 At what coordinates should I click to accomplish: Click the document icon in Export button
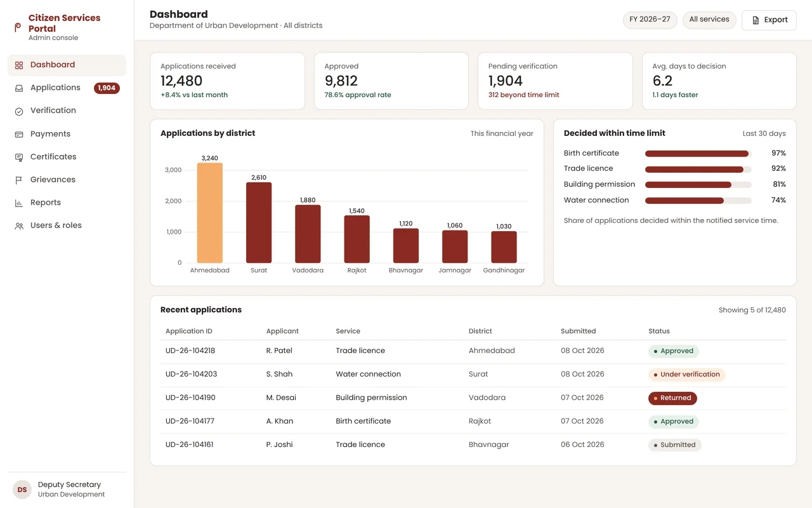[x=756, y=20]
